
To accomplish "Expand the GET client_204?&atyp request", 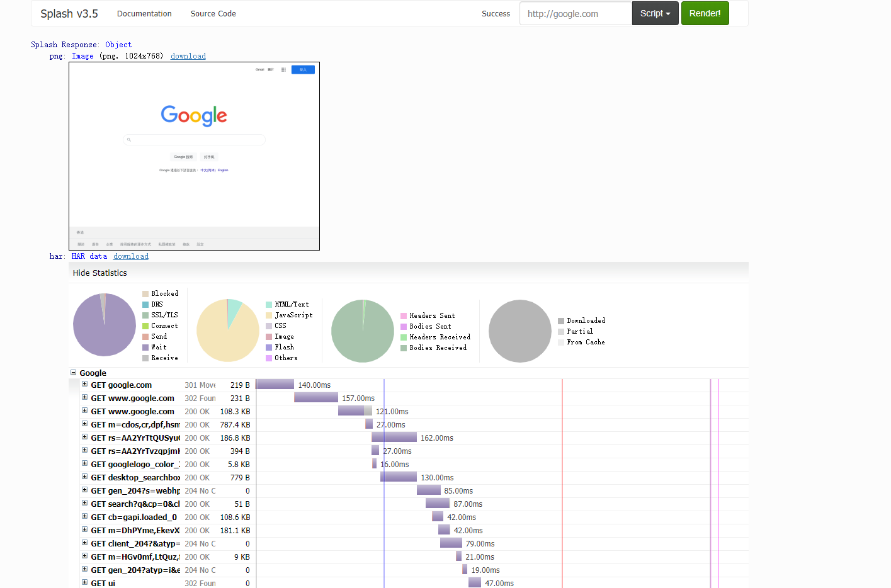I will [84, 543].
